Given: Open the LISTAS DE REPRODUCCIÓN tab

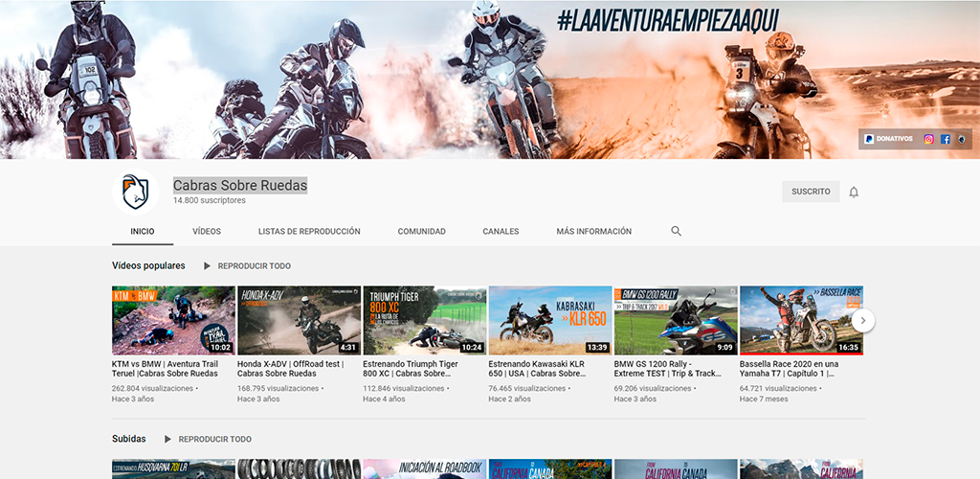Looking at the screenshot, I should [309, 232].
